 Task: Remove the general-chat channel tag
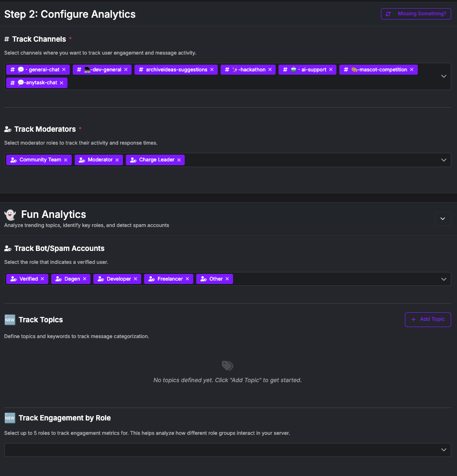point(64,70)
